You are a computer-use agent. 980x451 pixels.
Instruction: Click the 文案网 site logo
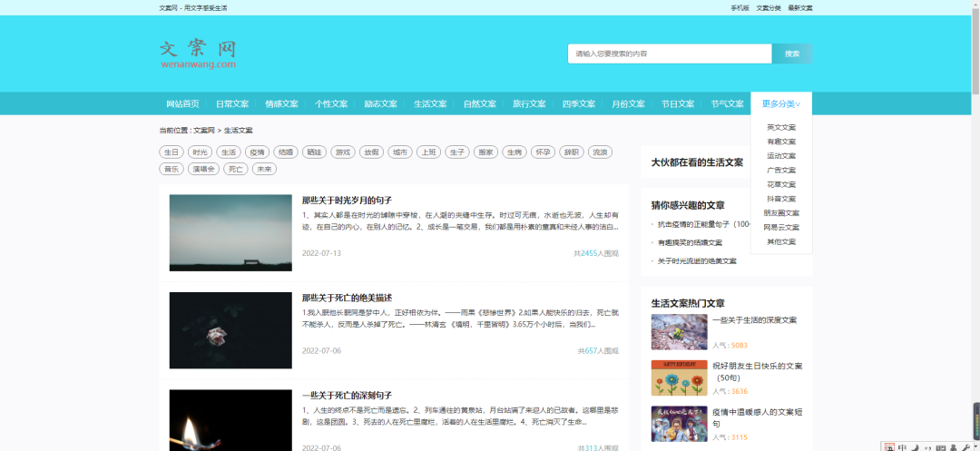198,54
